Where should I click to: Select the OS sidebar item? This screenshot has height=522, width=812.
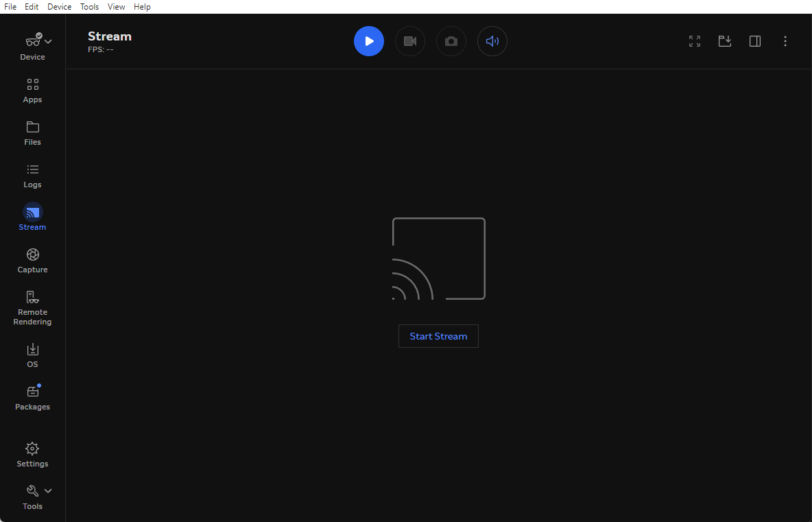(32, 355)
